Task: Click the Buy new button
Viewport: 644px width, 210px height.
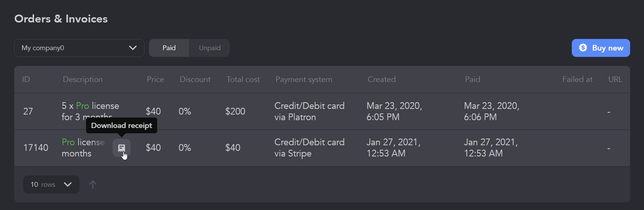Action: pyautogui.click(x=601, y=48)
